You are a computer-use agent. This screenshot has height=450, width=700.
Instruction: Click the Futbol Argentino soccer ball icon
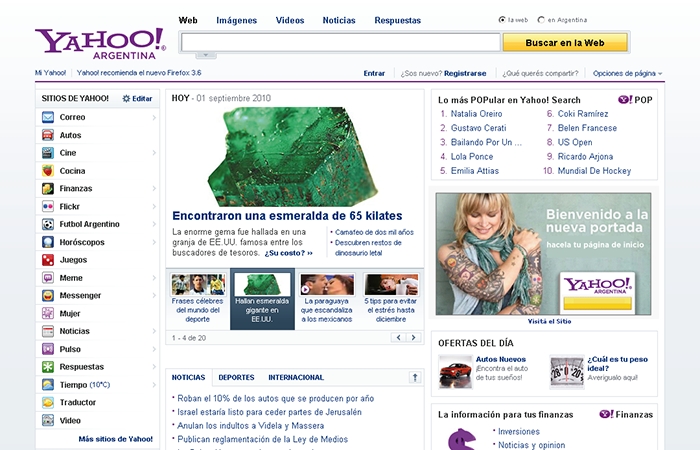48,224
